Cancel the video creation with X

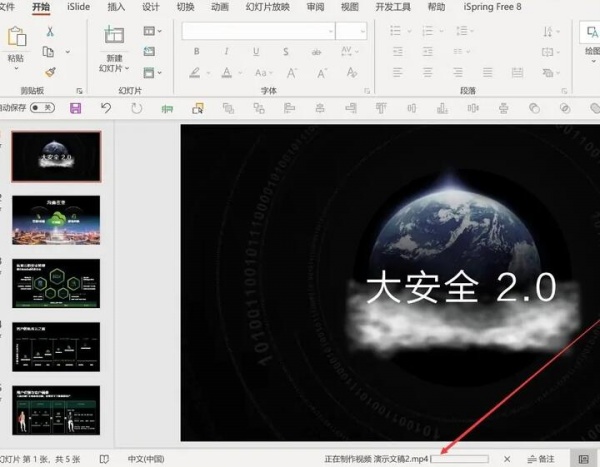click(507, 459)
